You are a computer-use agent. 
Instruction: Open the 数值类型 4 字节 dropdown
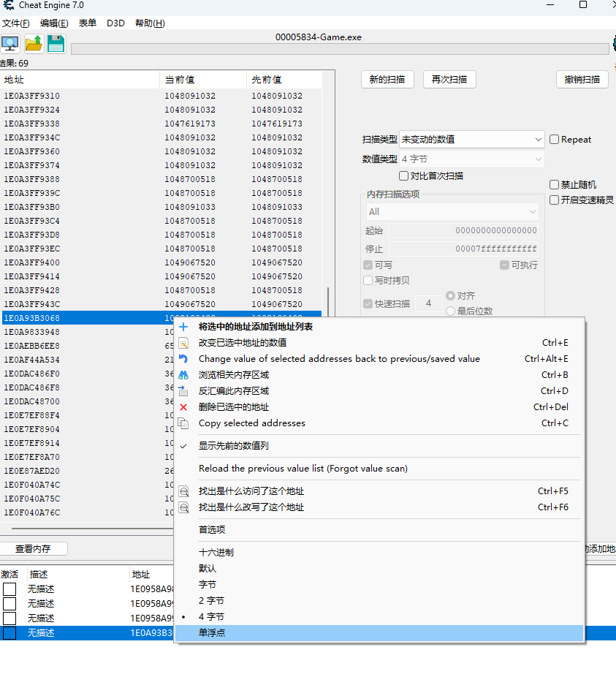471,159
